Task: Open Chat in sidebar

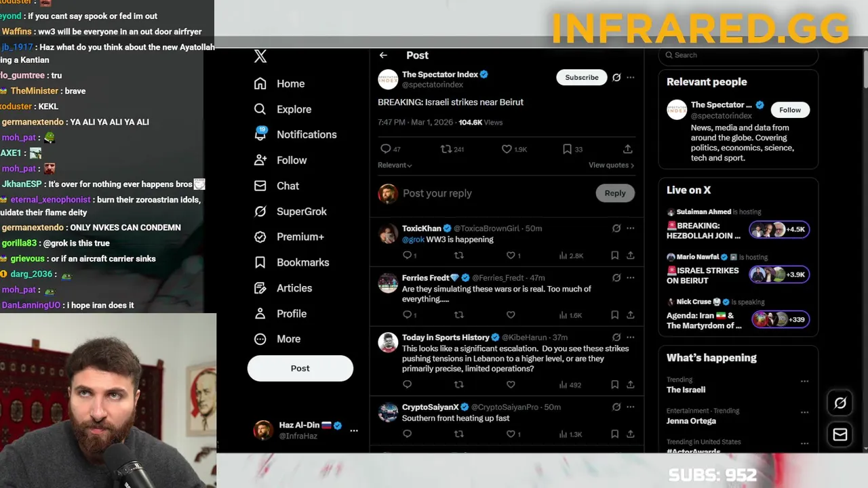Action: point(277,186)
